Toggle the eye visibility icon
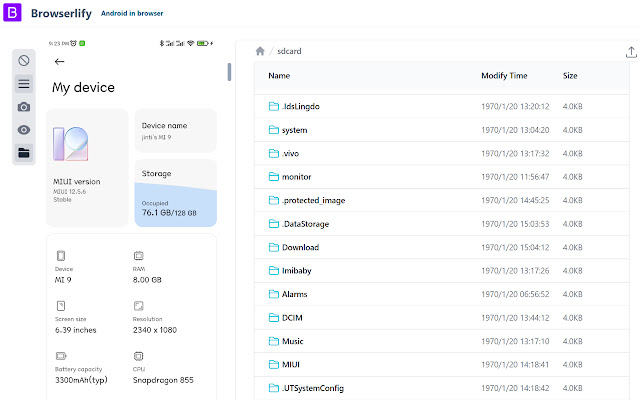Screen dimensions: 640x400 (x=24, y=130)
